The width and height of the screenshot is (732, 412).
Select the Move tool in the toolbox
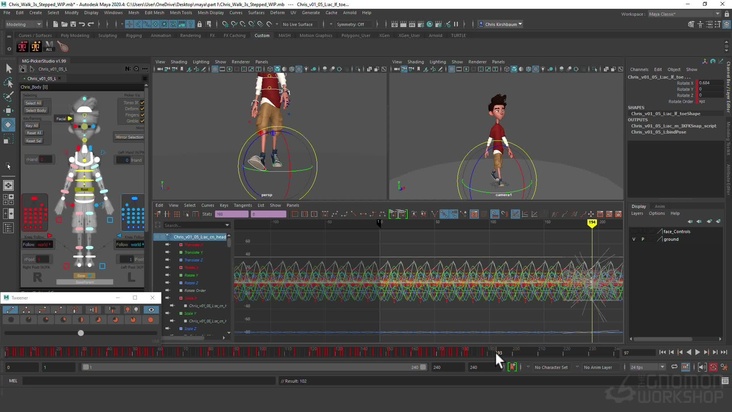point(8,111)
